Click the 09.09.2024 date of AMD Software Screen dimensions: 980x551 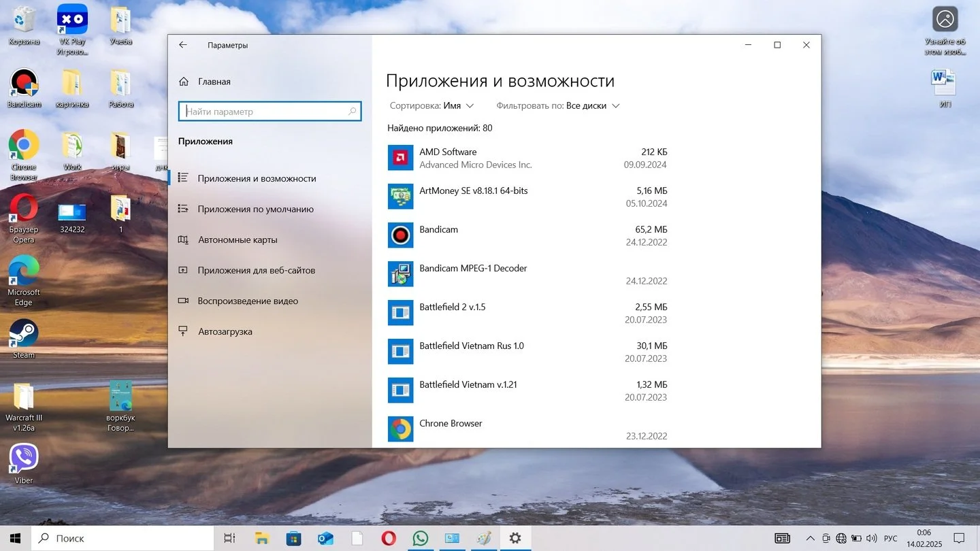tap(645, 165)
